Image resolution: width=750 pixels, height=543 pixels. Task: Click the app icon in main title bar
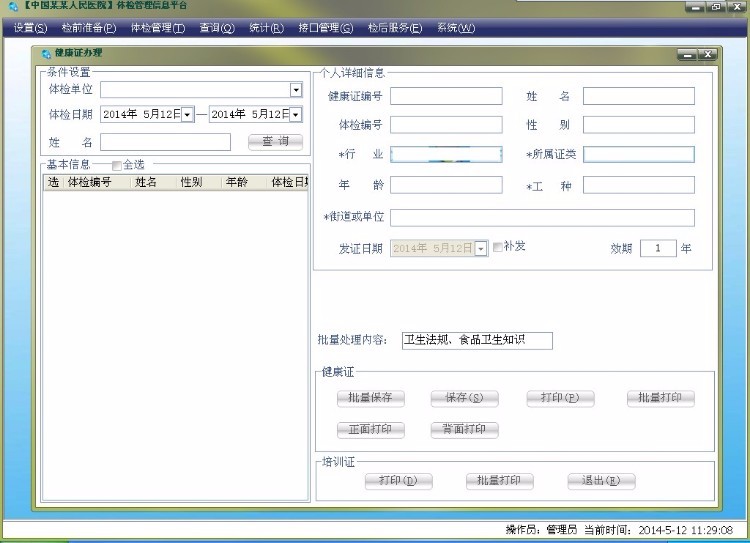click(x=13, y=6)
